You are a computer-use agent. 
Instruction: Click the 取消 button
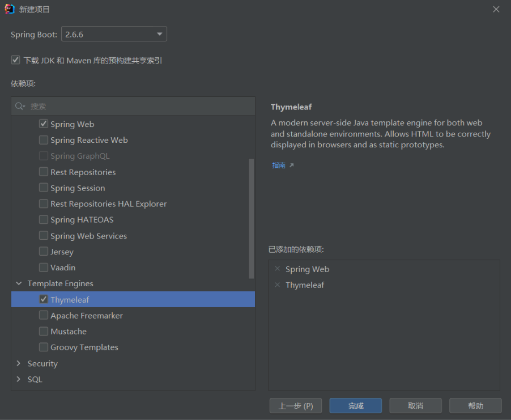pyautogui.click(x=415, y=406)
